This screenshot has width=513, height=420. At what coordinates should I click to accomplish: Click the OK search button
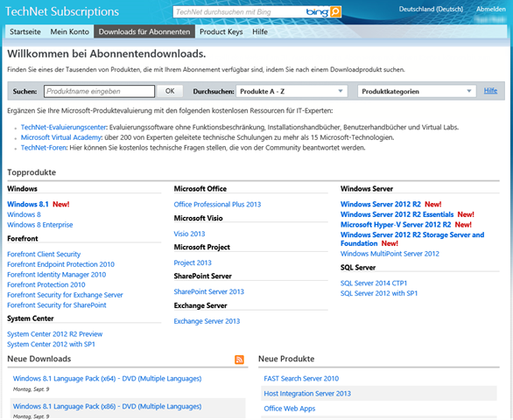pyautogui.click(x=170, y=91)
